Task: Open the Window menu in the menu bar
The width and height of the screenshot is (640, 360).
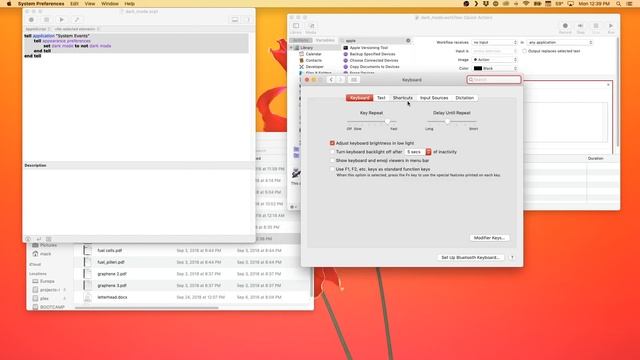Action: (x=110, y=4)
